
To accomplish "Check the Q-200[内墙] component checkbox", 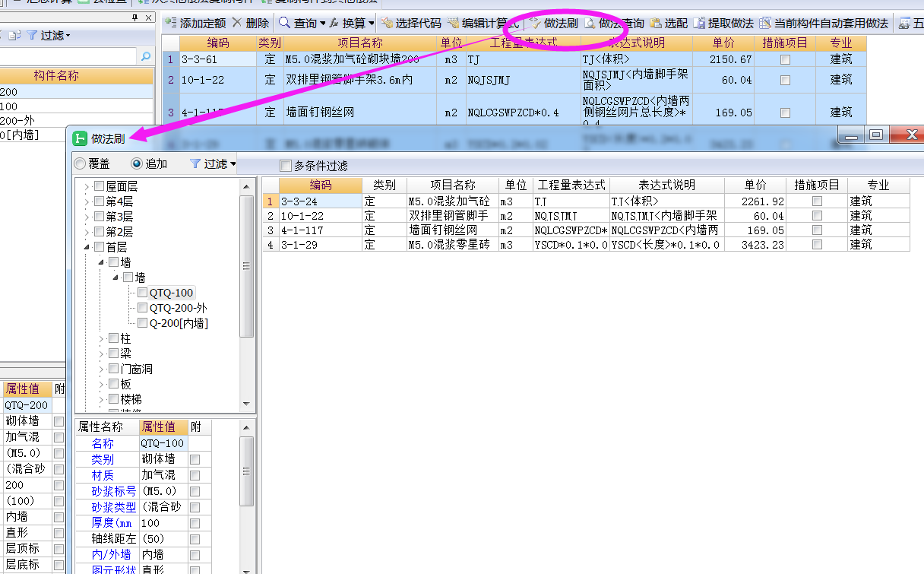I will 143,323.
